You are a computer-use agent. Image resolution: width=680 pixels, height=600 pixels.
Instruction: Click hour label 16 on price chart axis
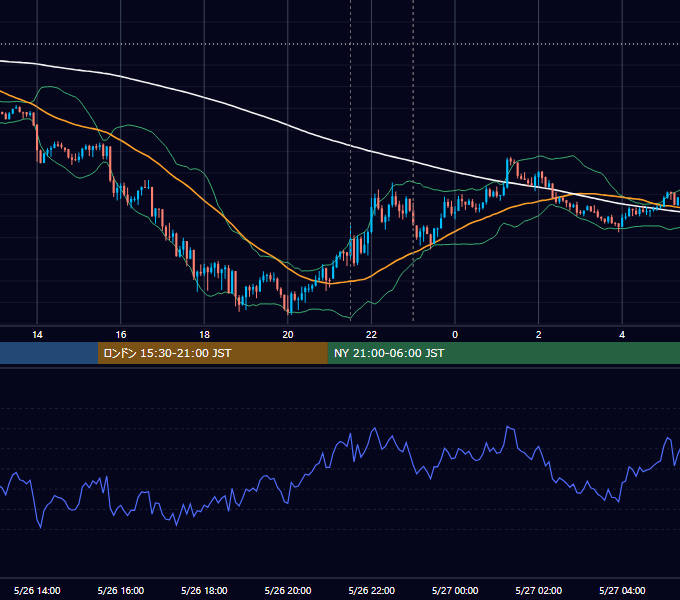click(x=121, y=335)
